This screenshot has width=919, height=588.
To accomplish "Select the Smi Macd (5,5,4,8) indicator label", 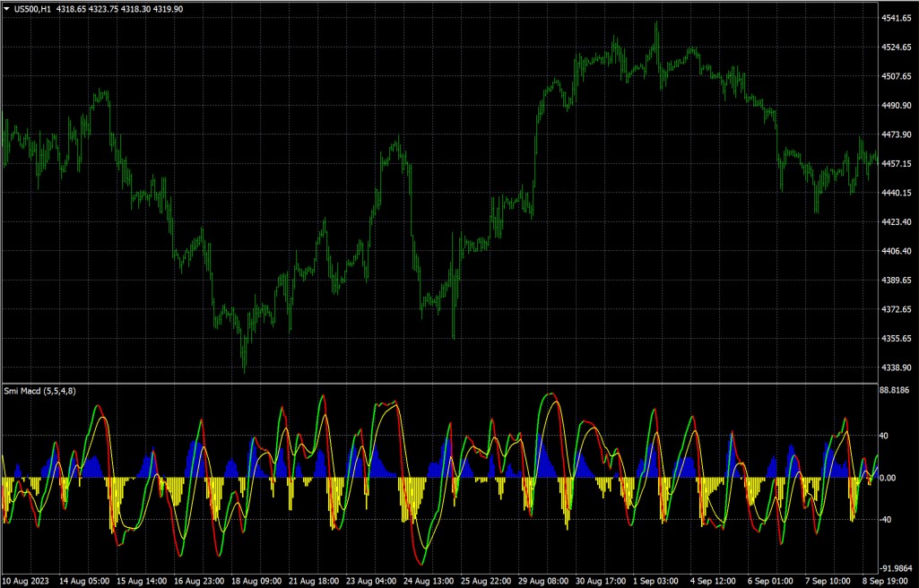I will 39,391.
